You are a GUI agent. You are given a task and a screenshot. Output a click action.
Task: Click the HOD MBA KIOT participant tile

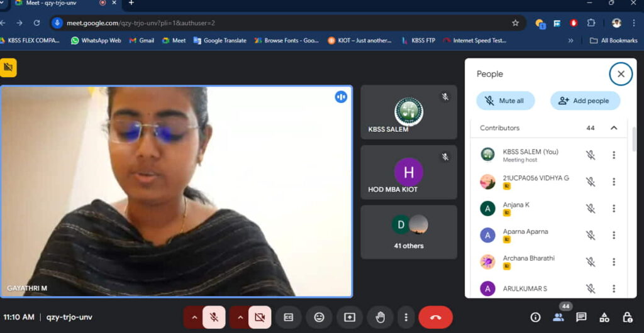coord(409,172)
